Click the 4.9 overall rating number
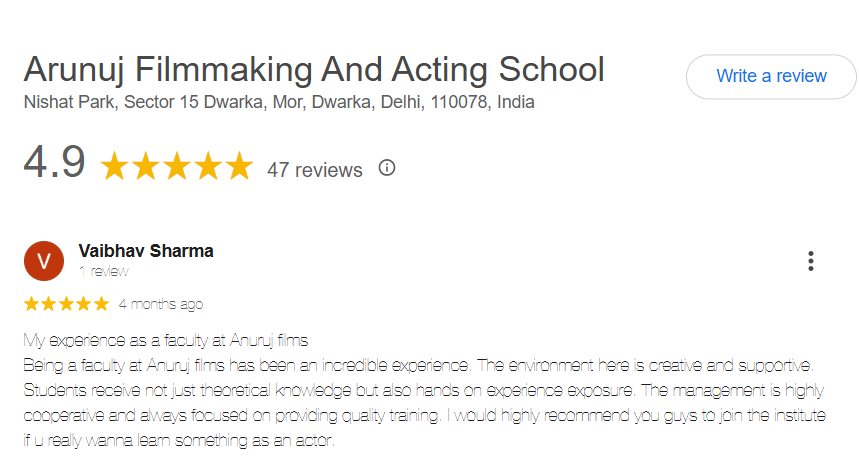Image resolution: width=859 pixels, height=460 pixels. pos(54,163)
